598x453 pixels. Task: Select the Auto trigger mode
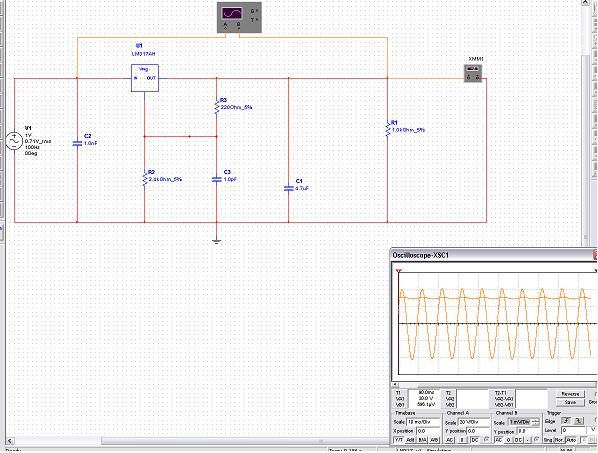(x=571, y=440)
